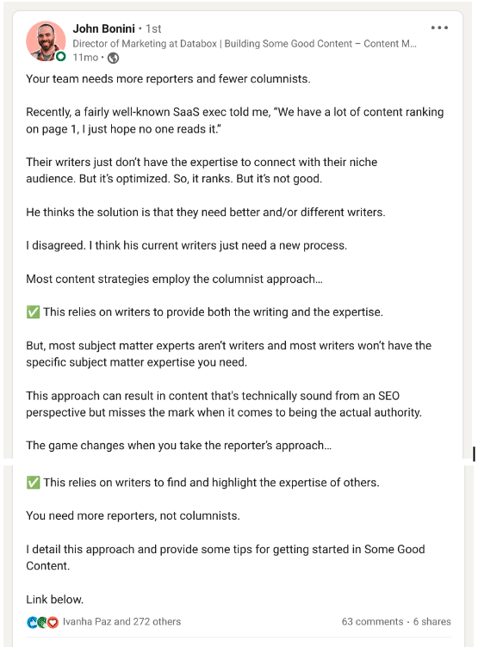Screen dimensions: 478x647
Task: Click the green Celebrate reaction icon
Action: (42, 622)
